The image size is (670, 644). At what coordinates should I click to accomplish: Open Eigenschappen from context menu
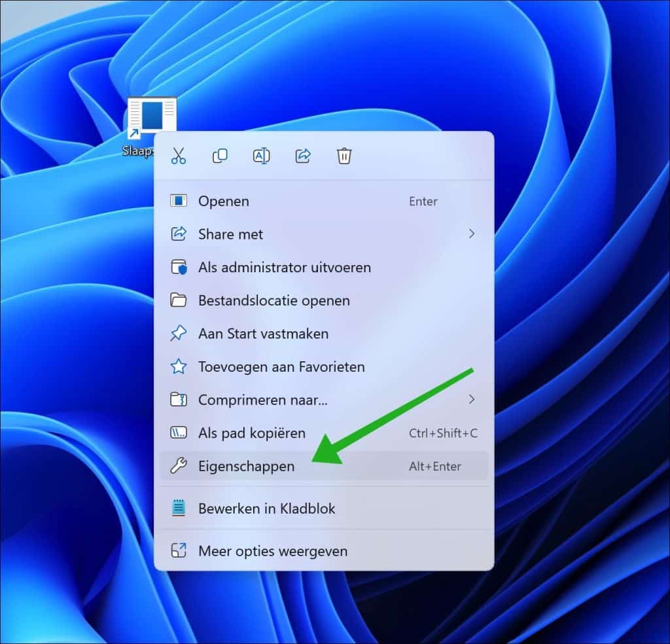point(324,466)
